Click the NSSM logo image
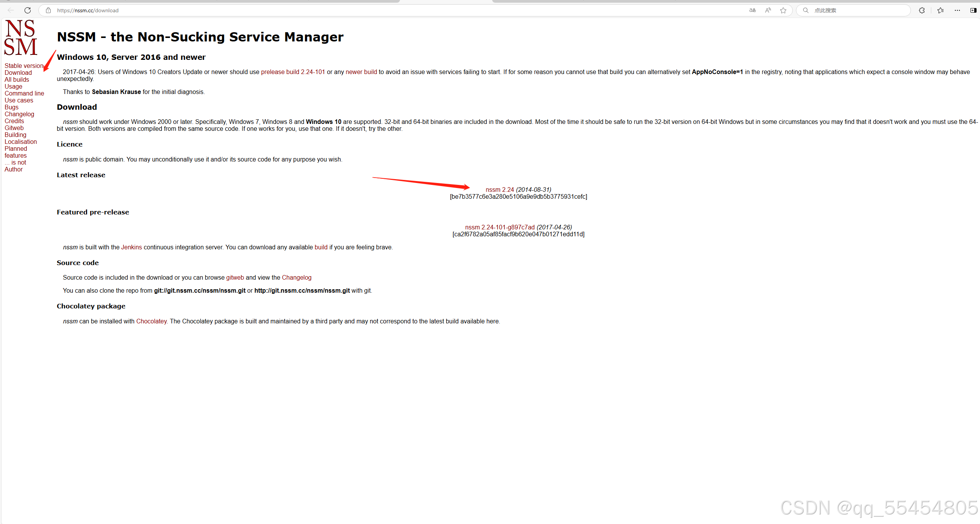This screenshot has width=980, height=524. (x=21, y=37)
